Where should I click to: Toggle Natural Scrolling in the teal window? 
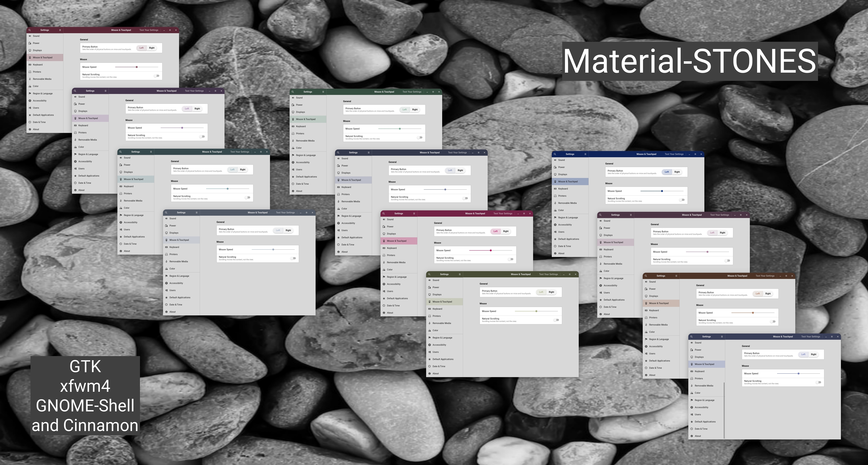[x=248, y=198]
